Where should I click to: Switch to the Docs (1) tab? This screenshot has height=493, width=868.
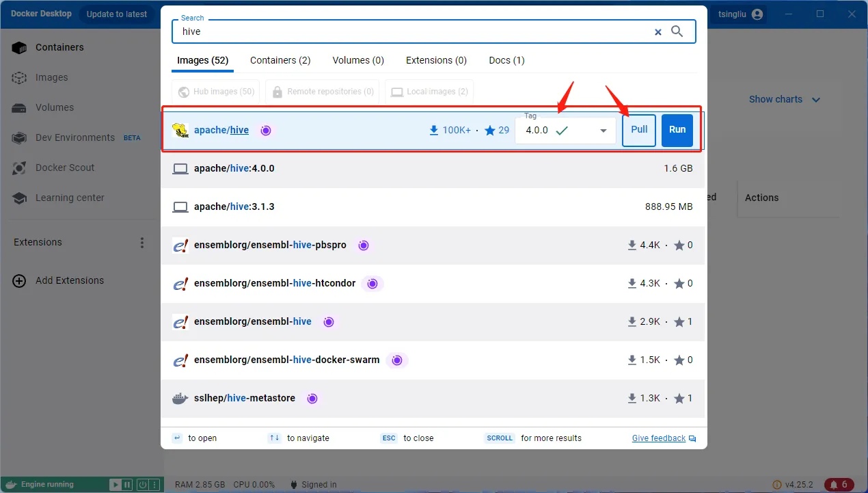pyautogui.click(x=507, y=60)
